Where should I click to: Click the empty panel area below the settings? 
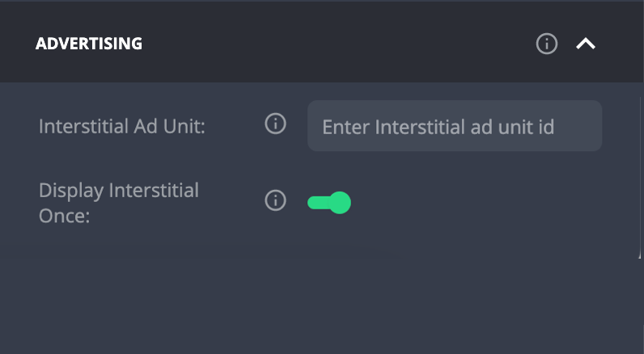[320, 304]
